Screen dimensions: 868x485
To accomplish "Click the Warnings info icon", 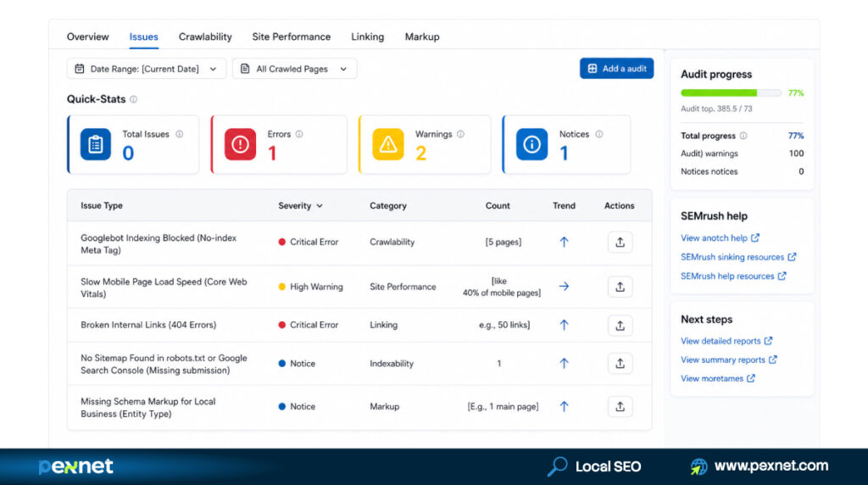I will [460, 134].
